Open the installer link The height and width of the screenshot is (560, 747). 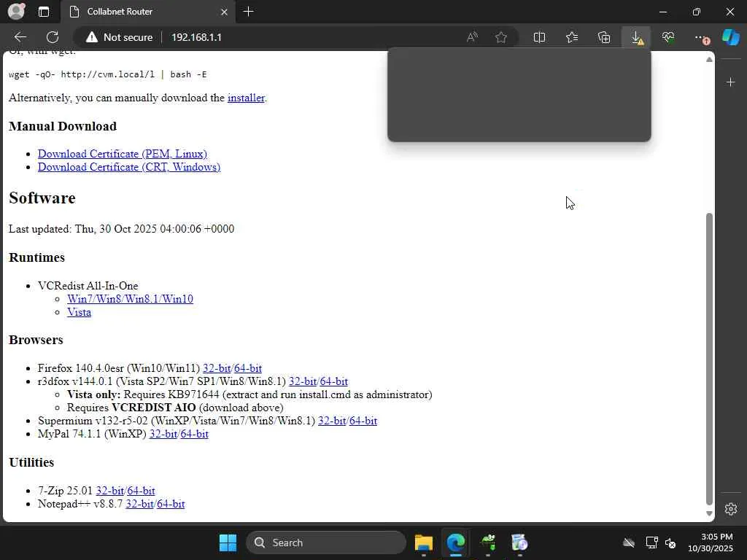(246, 98)
